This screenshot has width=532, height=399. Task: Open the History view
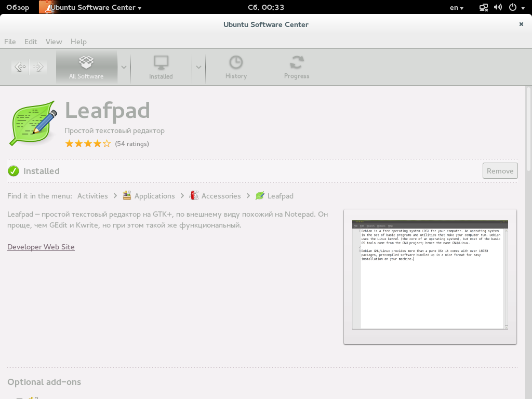(x=236, y=67)
